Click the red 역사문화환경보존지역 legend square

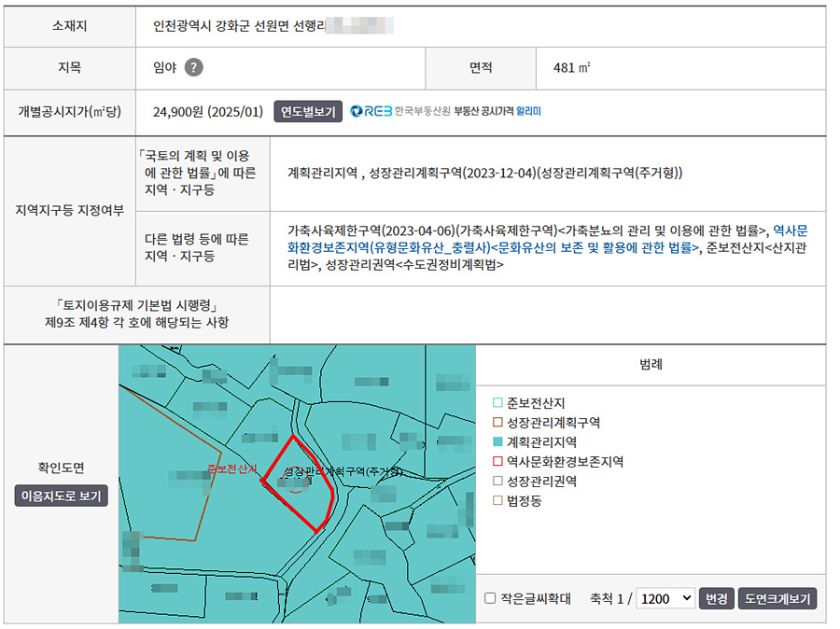497,461
